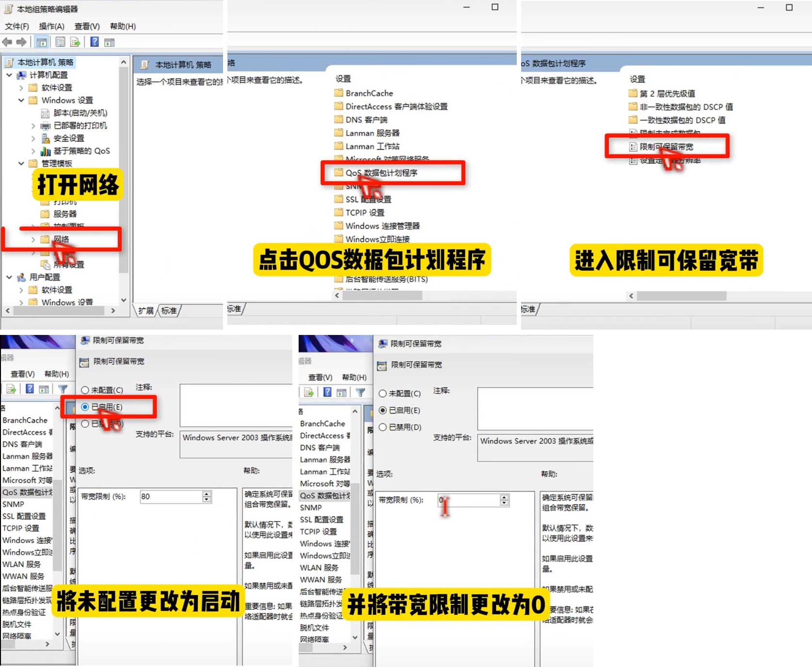This screenshot has height=667, width=812.
Task: Collapse the 用户配置 tree node
Action: pos(9,277)
